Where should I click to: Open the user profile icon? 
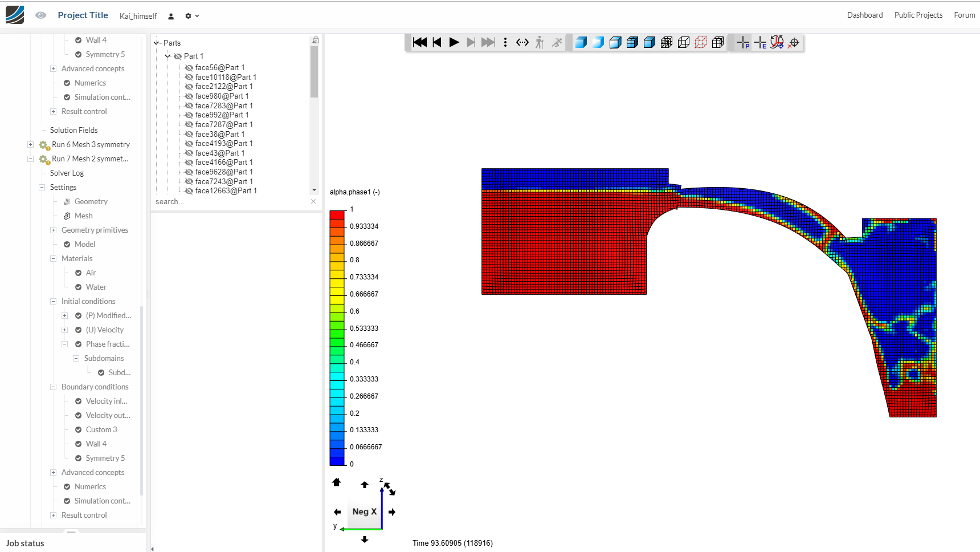171,16
